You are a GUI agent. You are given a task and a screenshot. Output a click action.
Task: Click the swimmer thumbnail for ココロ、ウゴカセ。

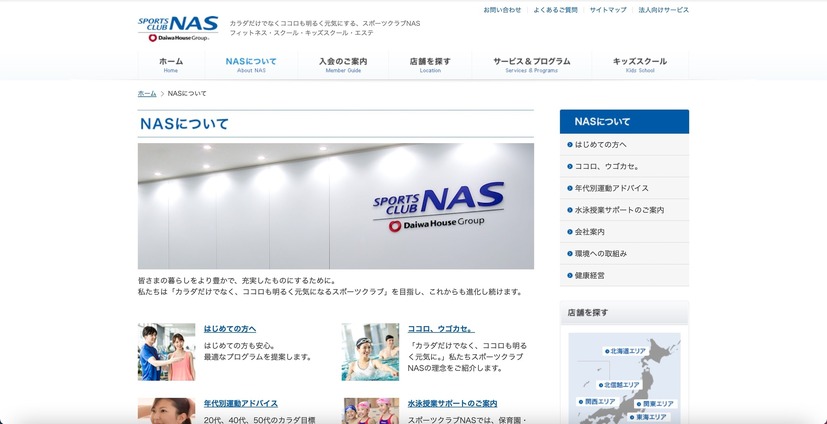tap(370, 352)
